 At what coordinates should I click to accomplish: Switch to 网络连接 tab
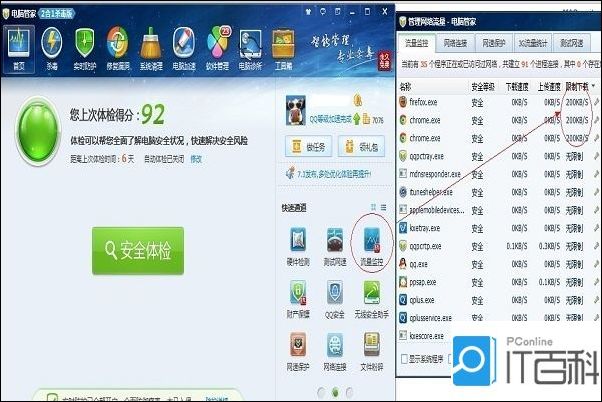click(x=455, y=43)
